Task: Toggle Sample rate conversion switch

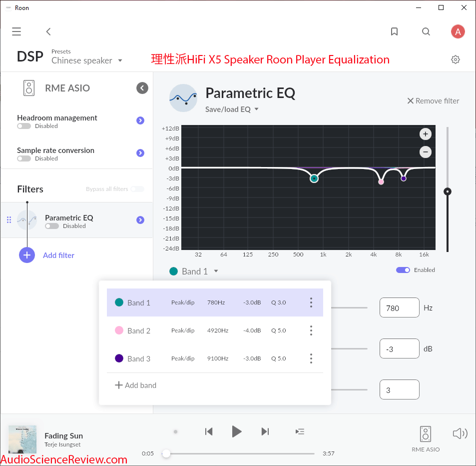Action: click(x=24, y=158)
